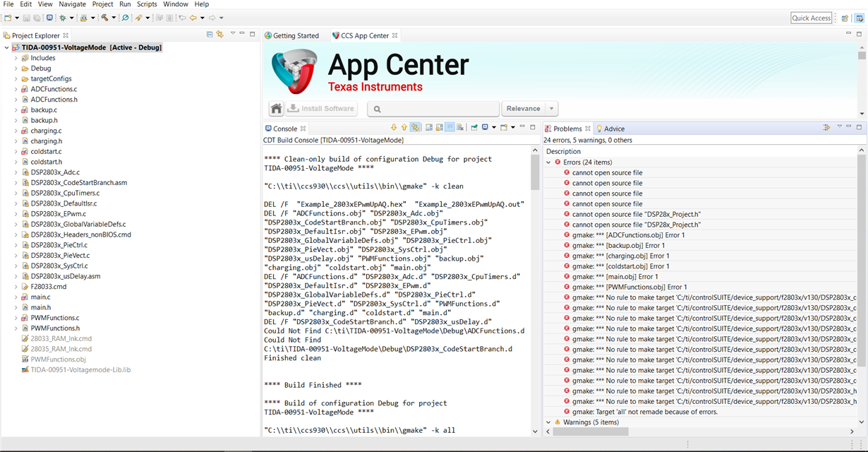
Task: Select F28033.cmd file
Action: tap(48, 287)
